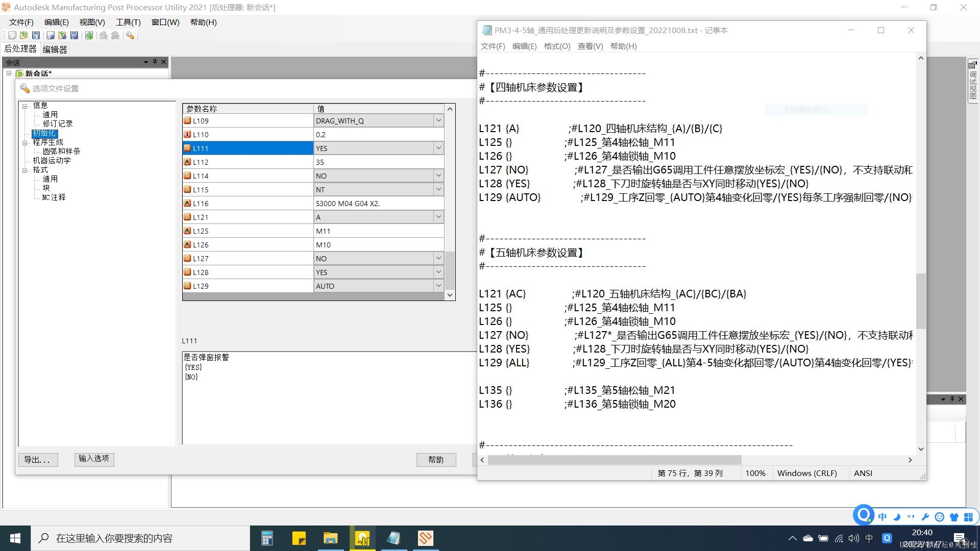This screenshot has width=980, height=551.
Task: Open the calculator app in taskbar
Action: (267, 538)
